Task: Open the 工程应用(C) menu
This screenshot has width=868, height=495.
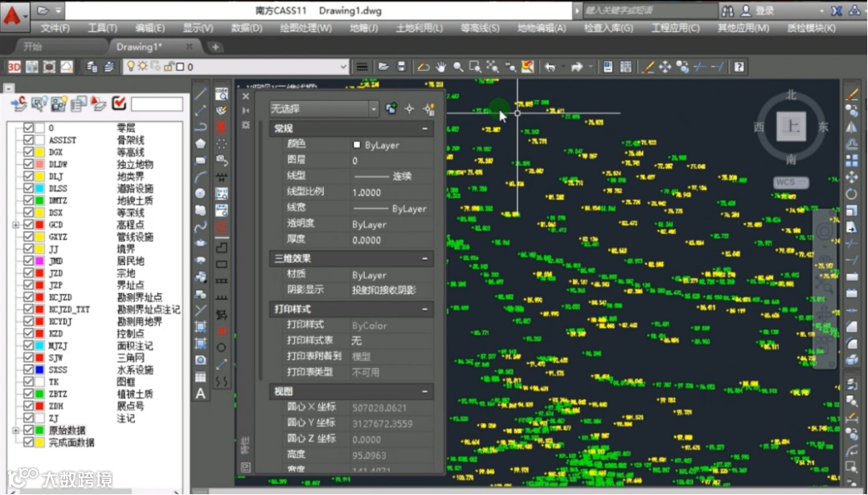Action: pos(675,27)
